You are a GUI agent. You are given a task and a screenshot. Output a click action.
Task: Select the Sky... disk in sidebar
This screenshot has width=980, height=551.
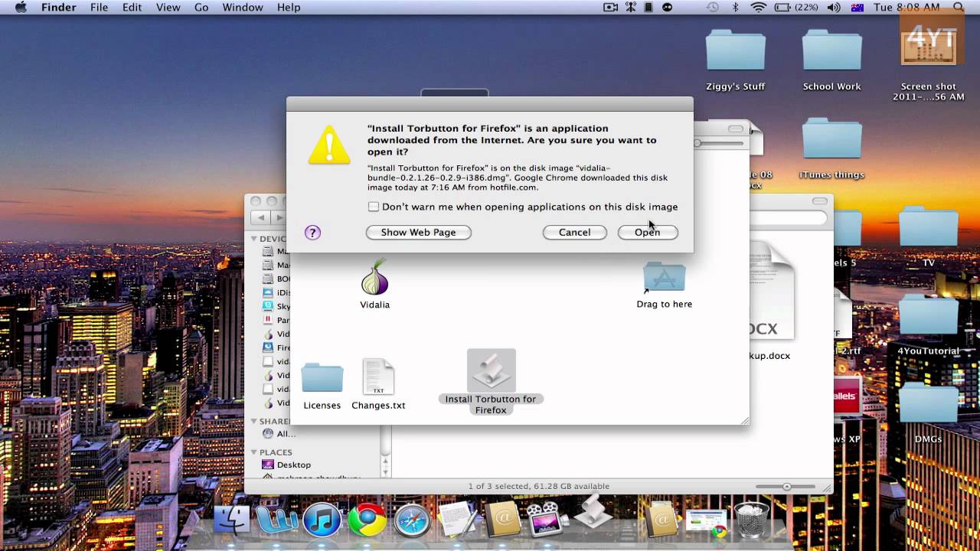(x=276, y=306)
